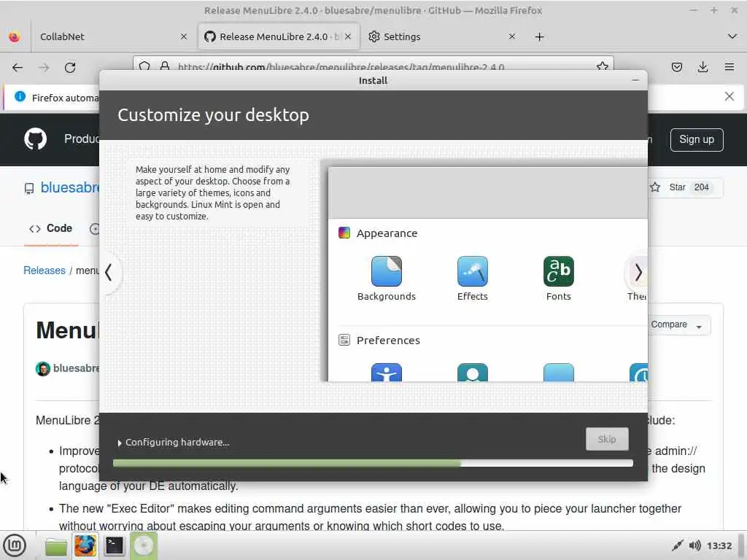Viewport: 747px width, 560px height.
Task: Open the Firefox hamburger menu
Action: 729,68
